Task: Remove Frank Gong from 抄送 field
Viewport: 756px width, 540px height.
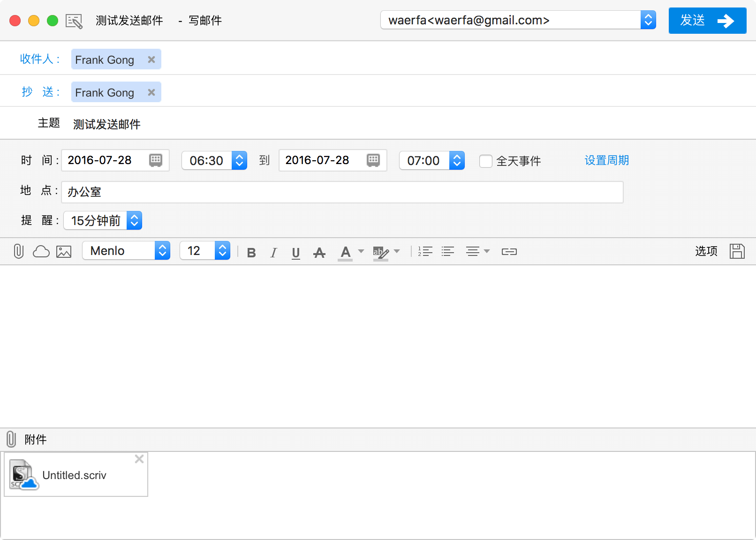Action: tap(151, 92)
